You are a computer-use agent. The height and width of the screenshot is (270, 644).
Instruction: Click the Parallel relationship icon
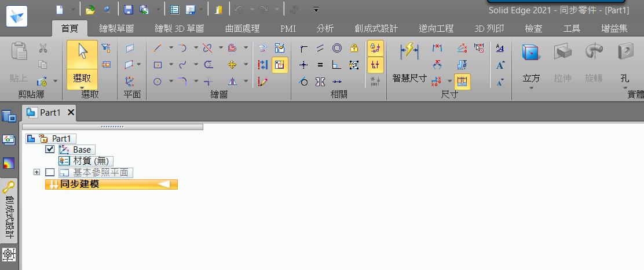coord(320,49)
